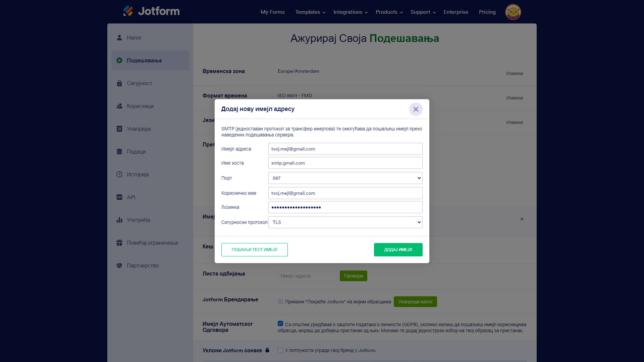Open My Forms in top navigation
The width and height of the screenshot is (644, 362).
point(272,12)
